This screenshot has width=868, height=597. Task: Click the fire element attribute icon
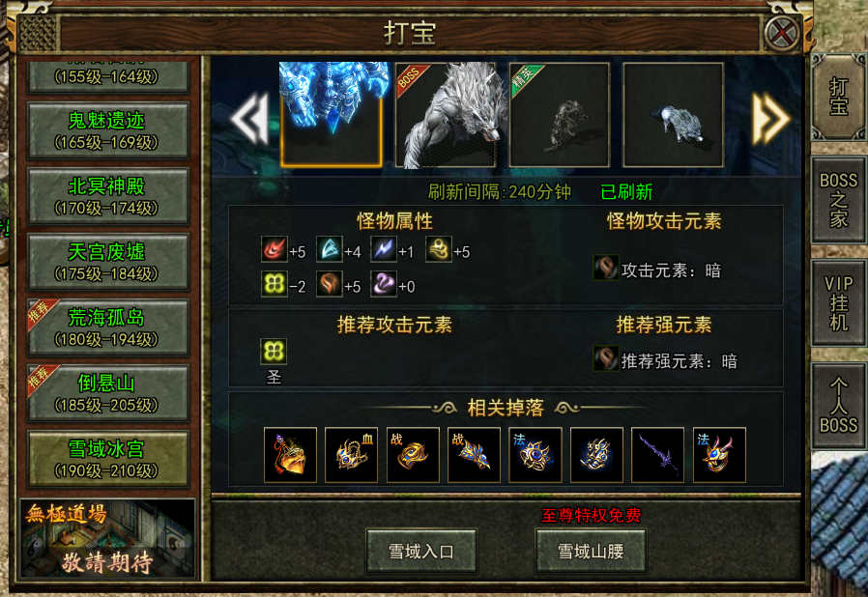(x=274, y=249)
